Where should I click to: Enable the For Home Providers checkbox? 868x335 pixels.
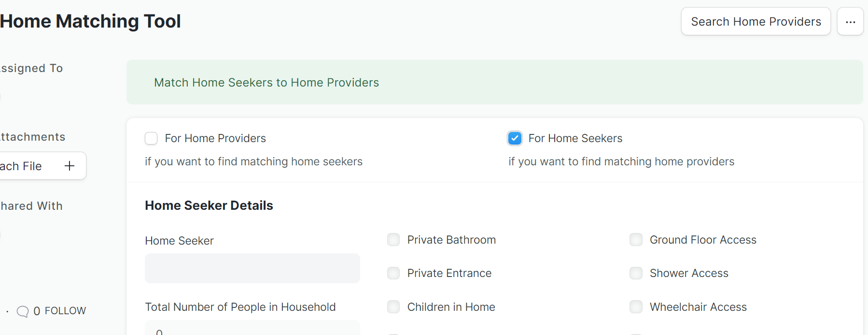(x=151, y=139)
